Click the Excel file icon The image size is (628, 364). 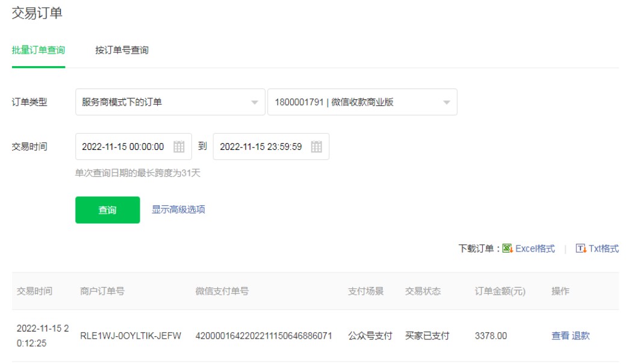[x=508, y=248]
